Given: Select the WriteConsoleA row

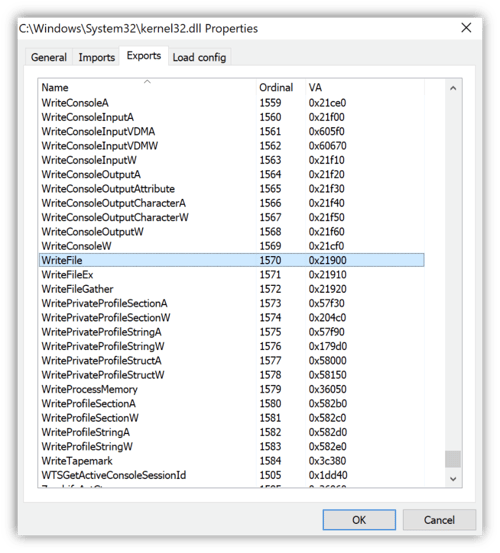Looking at the screenshot, I should pos(231,103).
